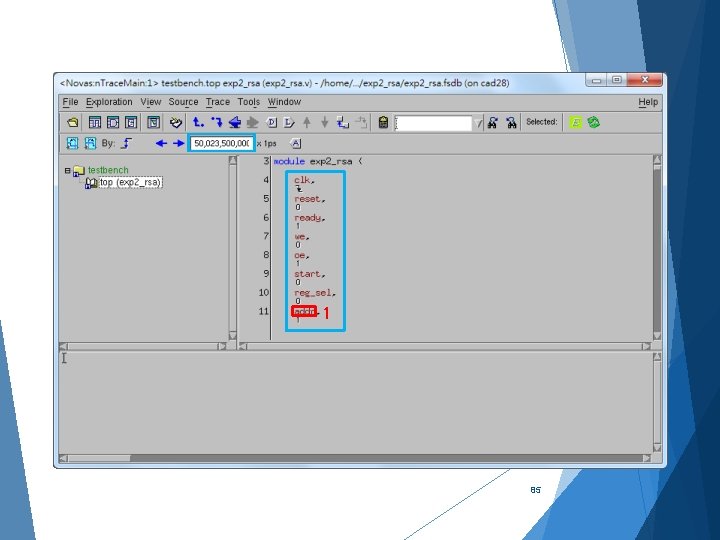Open a new waveform window icon
Image resolution: width=720 pixels, height=540 pixels.
[95, 123]
